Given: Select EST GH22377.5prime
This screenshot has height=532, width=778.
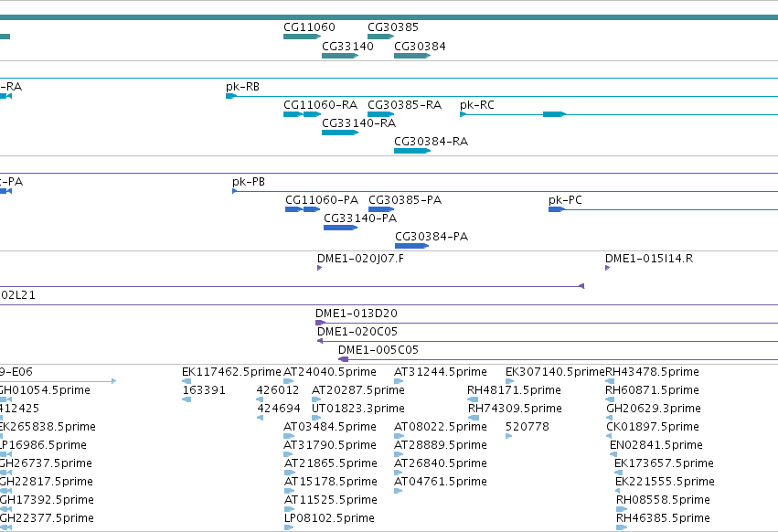Looking at the screenshot, I should click(x=5, y=528).
